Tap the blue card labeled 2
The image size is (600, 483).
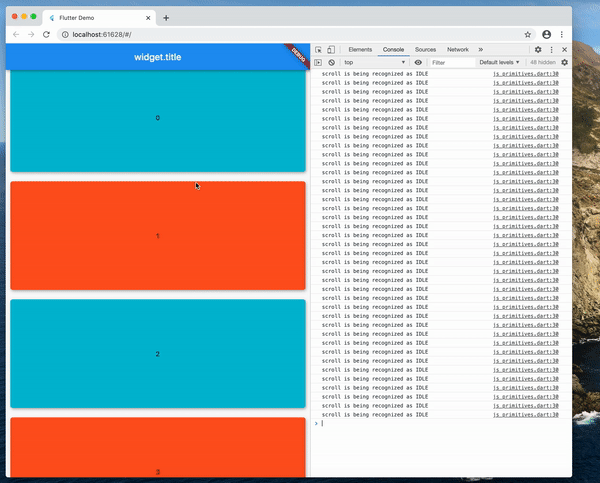tap(158, 354)
